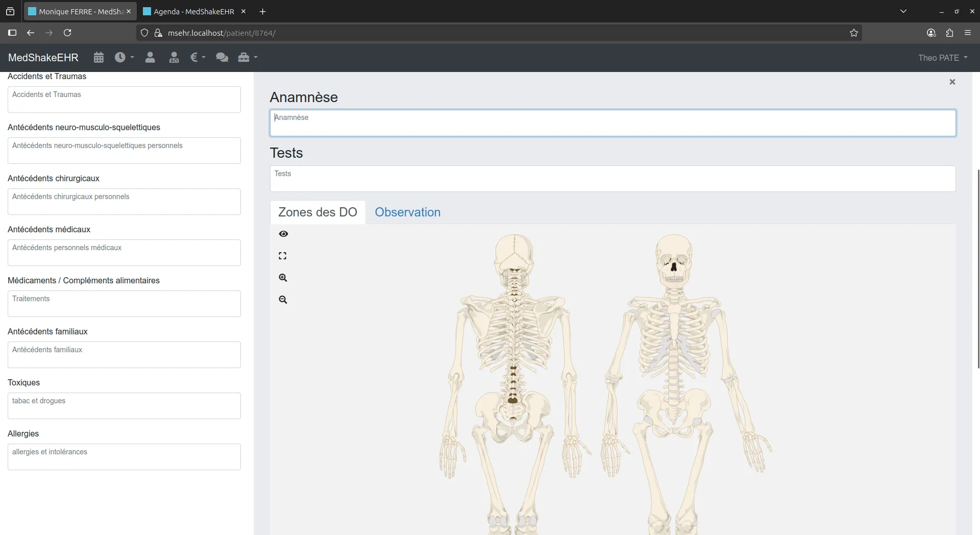The image size is (980, 535).
Task: Open the messages chat icon in the navbar
Action: coord(222,57)
